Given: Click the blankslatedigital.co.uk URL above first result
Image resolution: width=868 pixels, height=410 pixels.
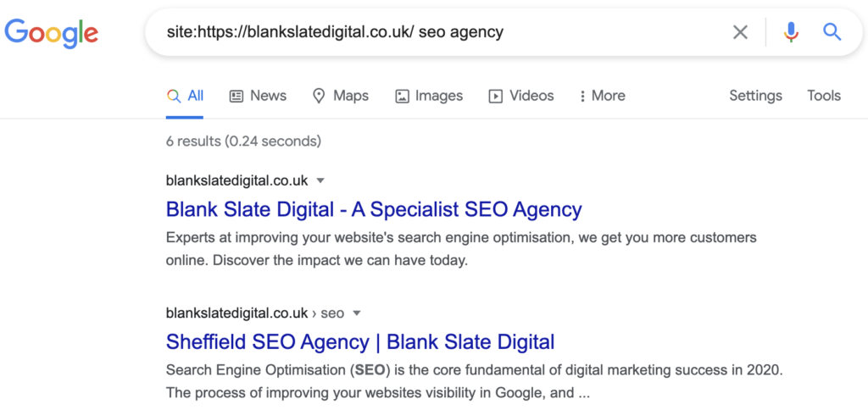Looking at the screenshot, I should tap(237, 180).
